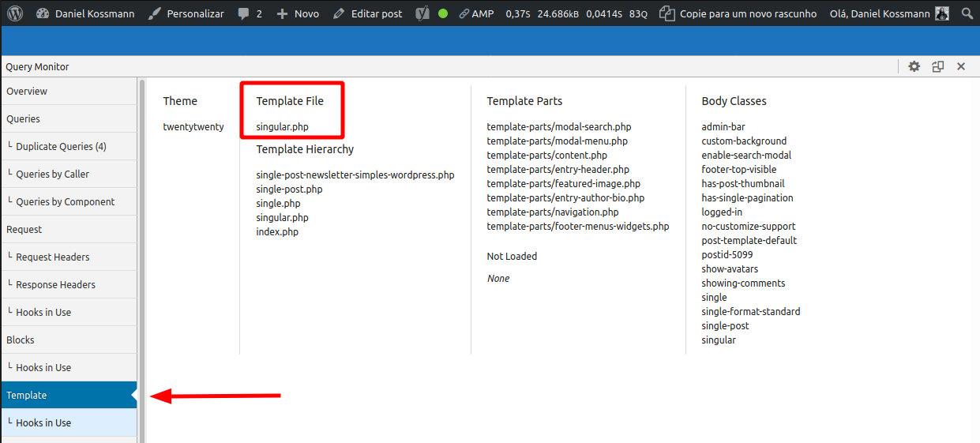Click the twentytwenty theme name

[x=193, y=127]
